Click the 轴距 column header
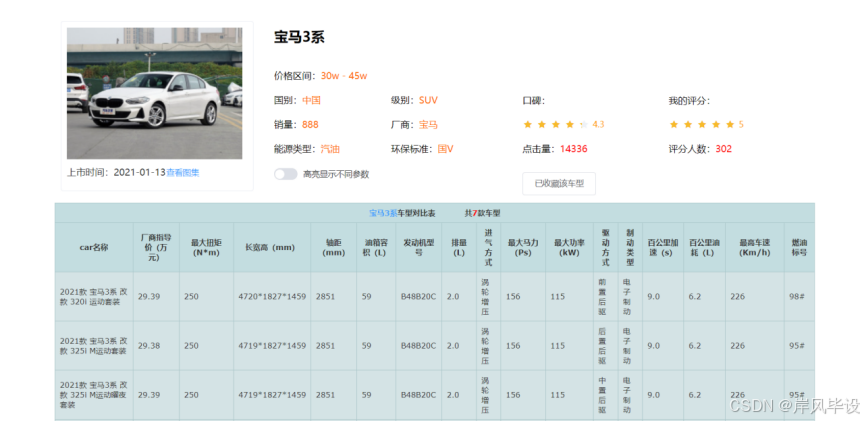This screenshot has width=864, height=421. click(x=333, y=247)
